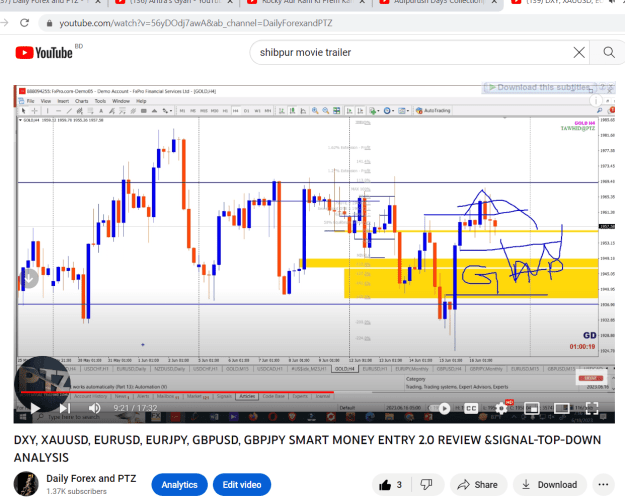Reload the current page
Screen dimensions: 625x500
coord(25,23)
